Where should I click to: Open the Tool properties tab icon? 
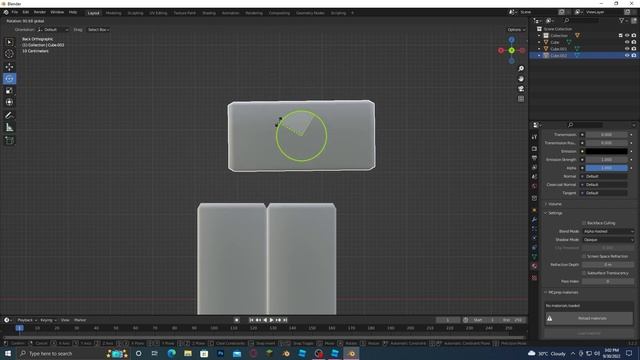[x=534, y=137]
